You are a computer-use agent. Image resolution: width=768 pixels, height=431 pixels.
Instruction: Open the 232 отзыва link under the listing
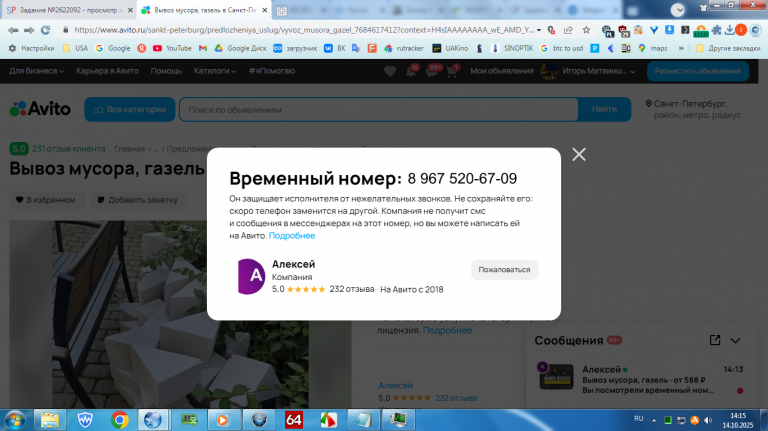point(456,398)
